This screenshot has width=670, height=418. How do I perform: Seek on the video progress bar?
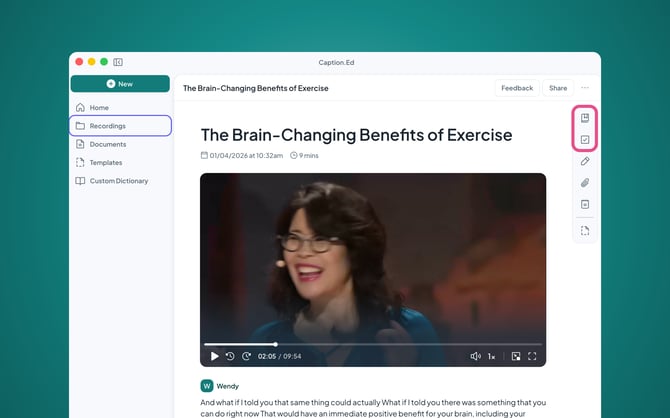[373, 344]
